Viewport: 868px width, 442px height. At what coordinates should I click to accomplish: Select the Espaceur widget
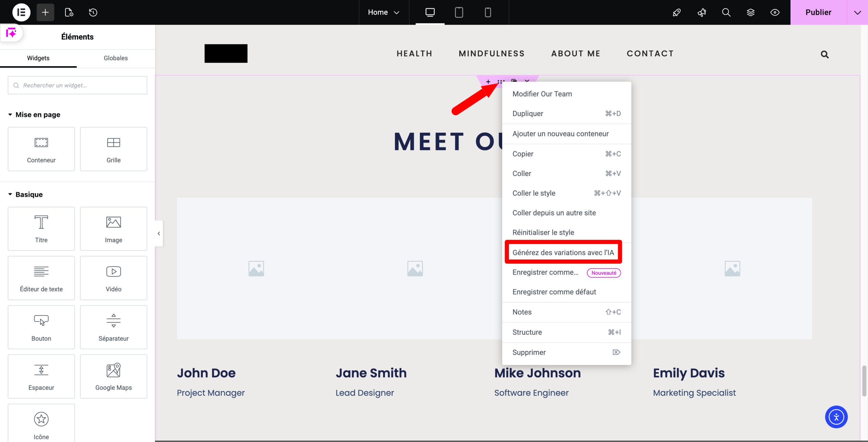[41, 377]
